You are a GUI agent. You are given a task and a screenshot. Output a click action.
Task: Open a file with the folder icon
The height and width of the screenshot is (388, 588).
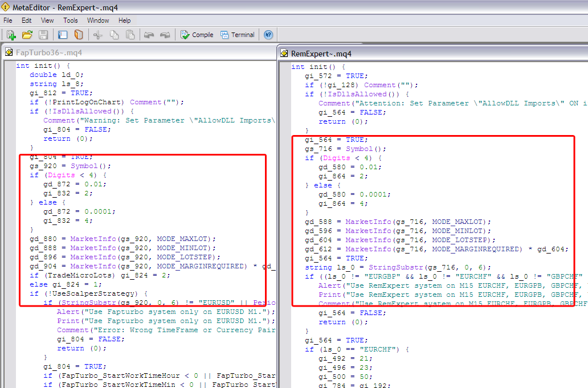click(x=27, y=35)
